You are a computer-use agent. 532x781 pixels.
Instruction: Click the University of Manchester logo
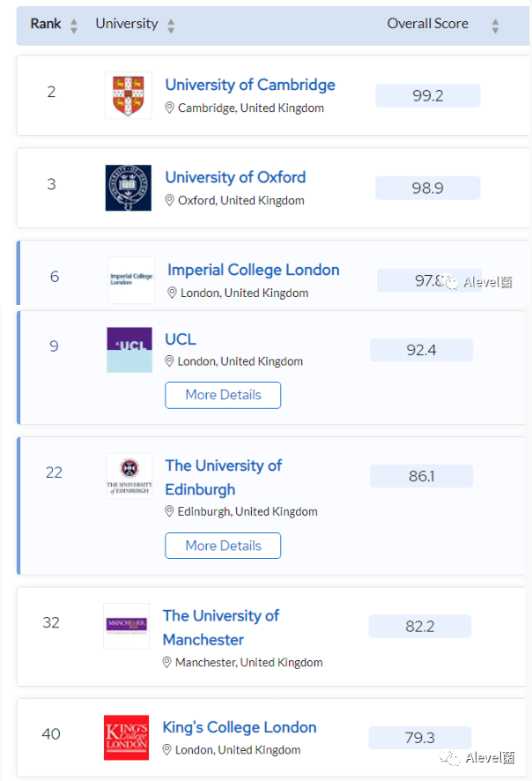pos(127,626)
